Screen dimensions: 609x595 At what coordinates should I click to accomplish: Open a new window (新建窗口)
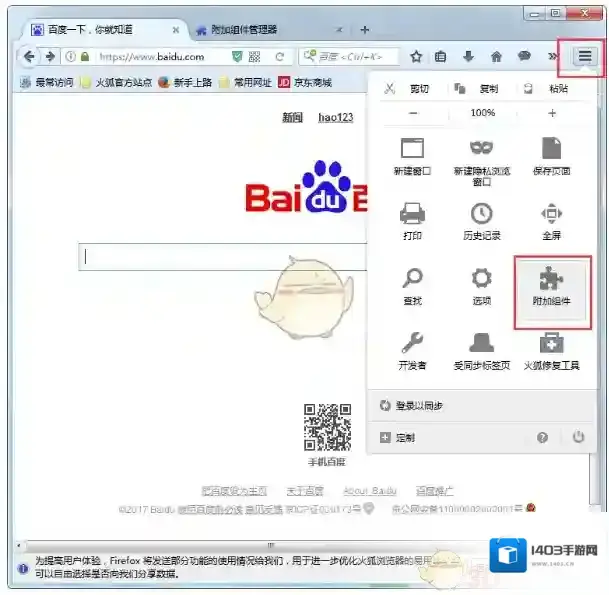(412, 157)
